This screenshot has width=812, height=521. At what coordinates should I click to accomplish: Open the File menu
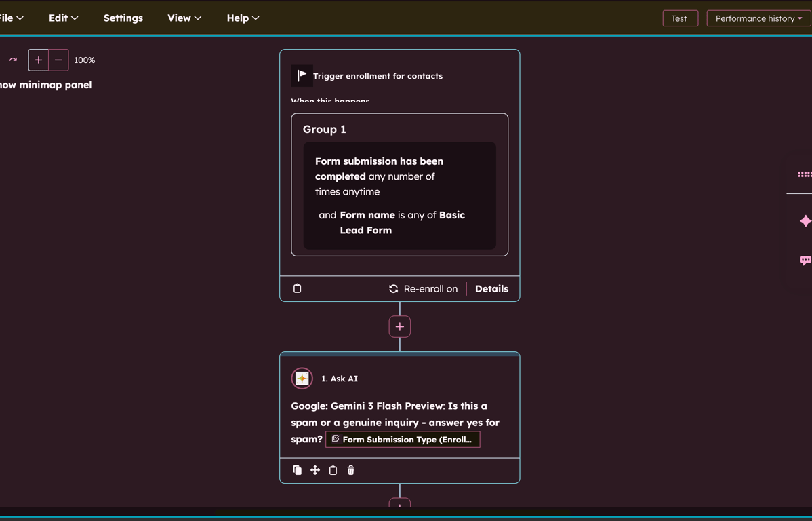(x=9, y=18)
